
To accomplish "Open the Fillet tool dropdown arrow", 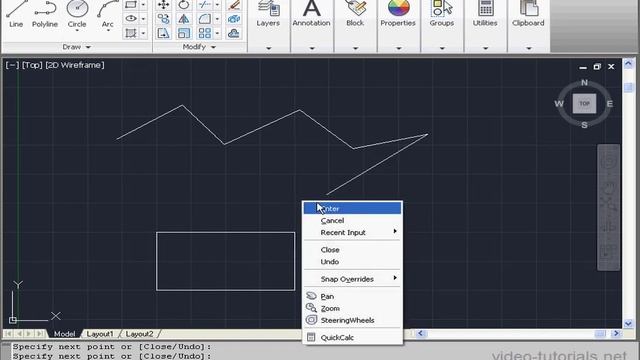I will click(x=217, y=19).
